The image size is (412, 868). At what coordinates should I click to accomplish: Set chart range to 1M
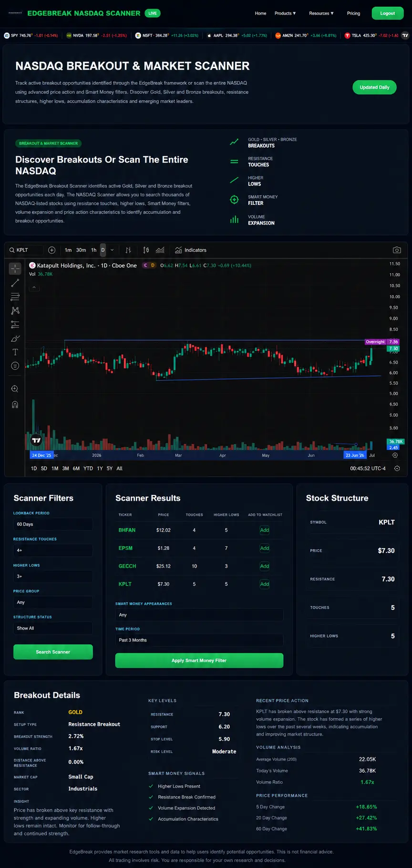click(x=55, y=469)
